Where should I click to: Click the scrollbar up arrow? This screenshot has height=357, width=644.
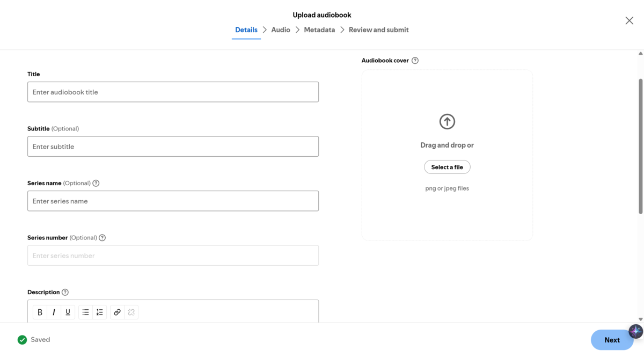coord(640,54)
